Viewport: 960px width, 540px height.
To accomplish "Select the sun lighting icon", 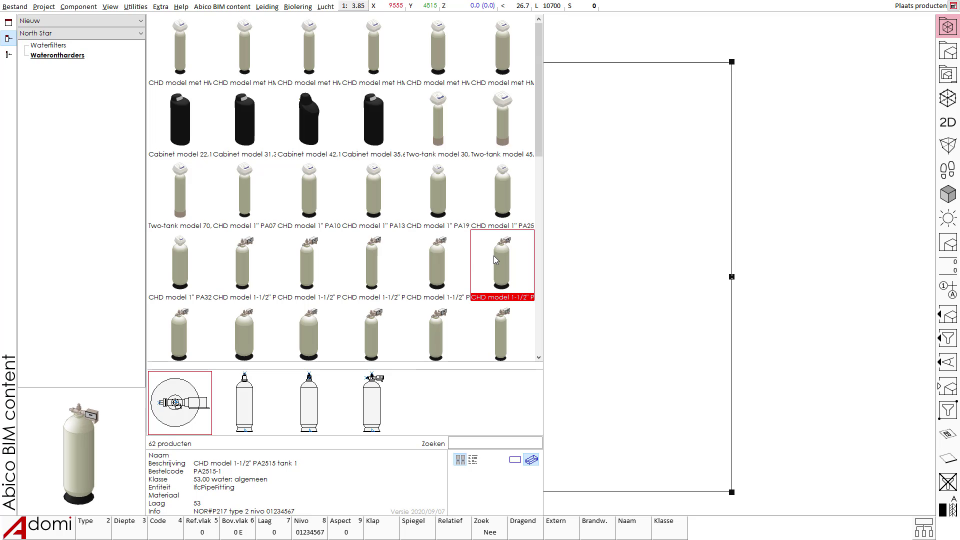I will tap(947, 218).
